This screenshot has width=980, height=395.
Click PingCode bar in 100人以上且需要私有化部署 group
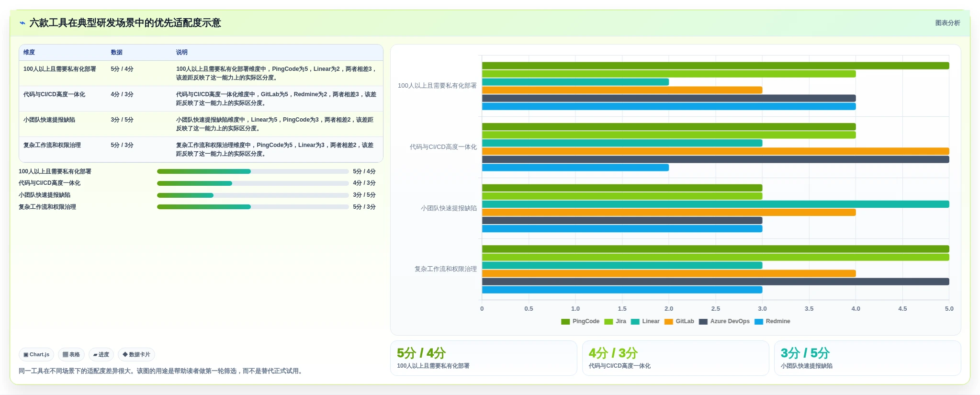point(715,66)
